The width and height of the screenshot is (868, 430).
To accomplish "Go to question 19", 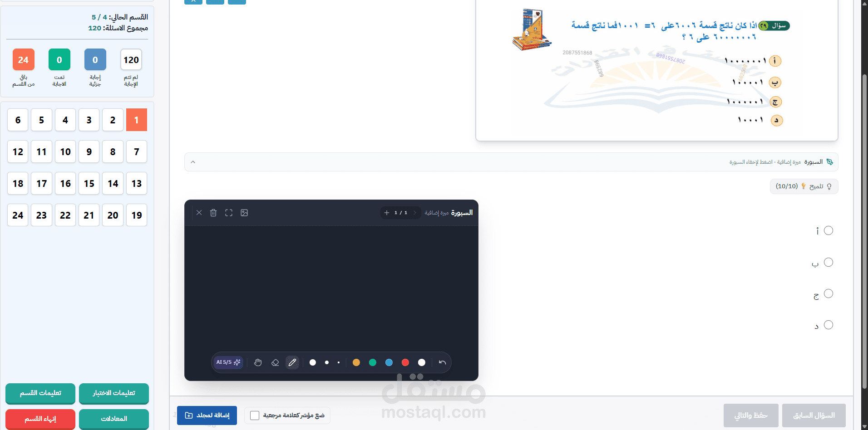I will click(137, 215).
